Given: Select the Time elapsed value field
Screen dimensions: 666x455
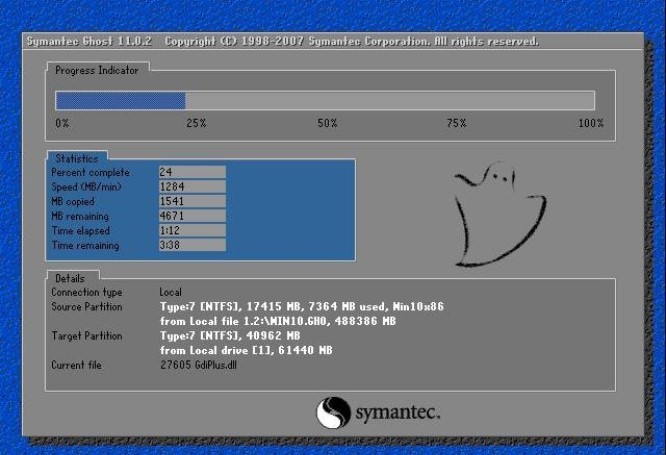Looking at the screenshot, I should click(x=191, y=230).
